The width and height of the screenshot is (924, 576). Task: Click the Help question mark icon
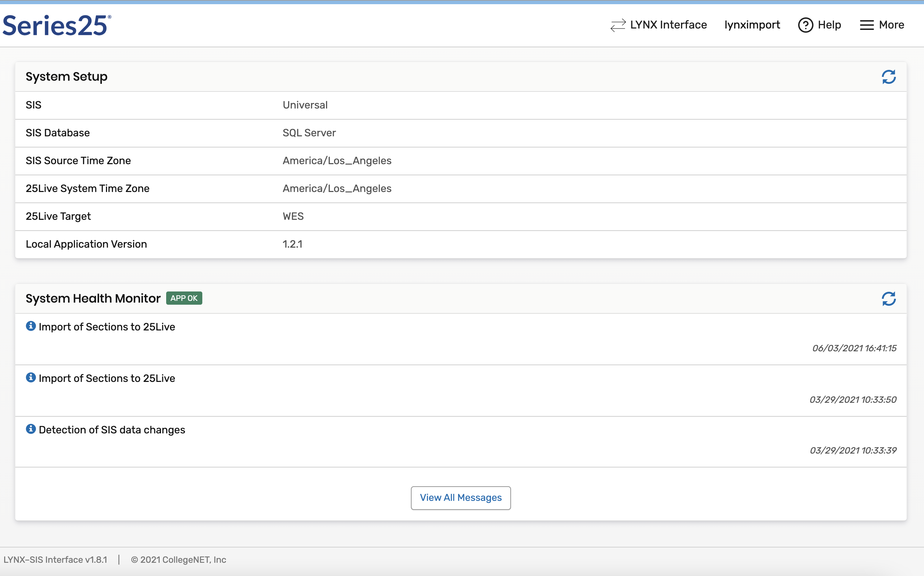coord(805,25)
